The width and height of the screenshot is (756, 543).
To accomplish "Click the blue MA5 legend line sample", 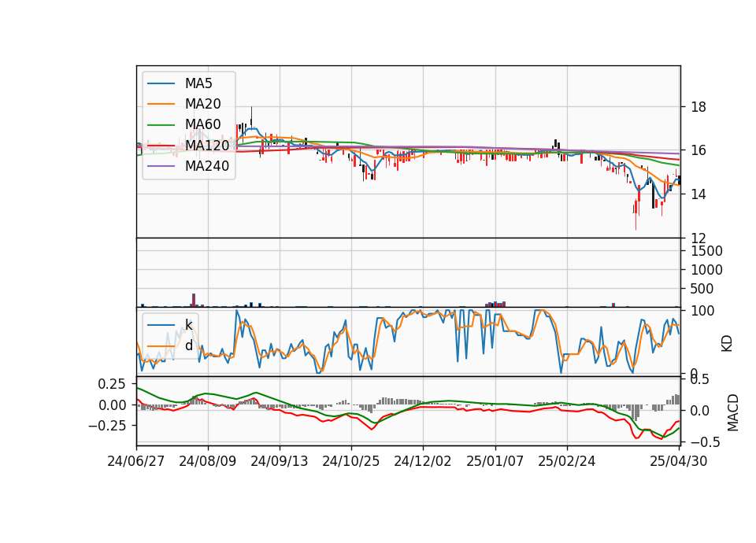I will pyautogui.click(x=161, y=84).
